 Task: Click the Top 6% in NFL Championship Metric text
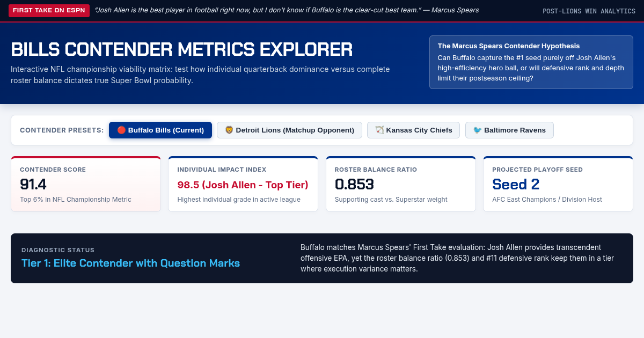tap(76, 200)
